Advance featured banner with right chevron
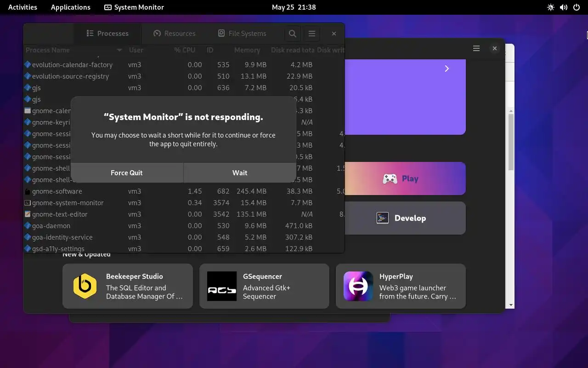 (447, 69)
